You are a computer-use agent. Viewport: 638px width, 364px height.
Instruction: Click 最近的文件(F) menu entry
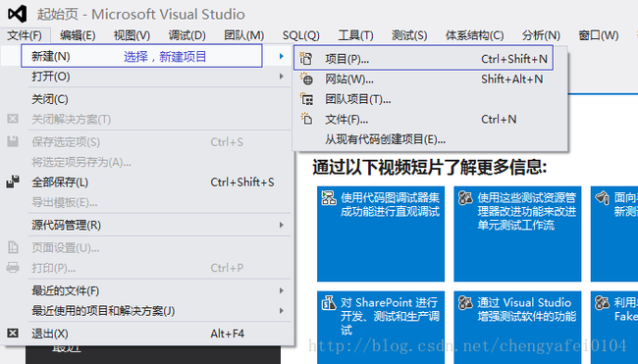pos(146,290)
